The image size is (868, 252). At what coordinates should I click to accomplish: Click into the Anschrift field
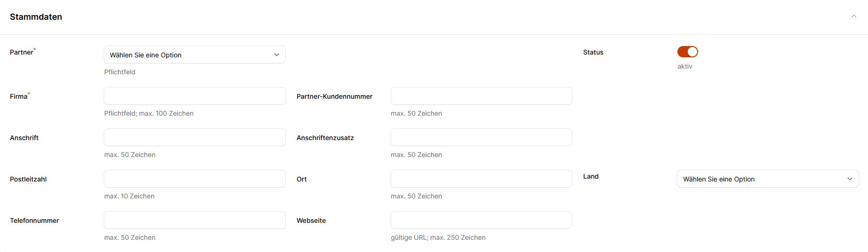tap(194, 137)
